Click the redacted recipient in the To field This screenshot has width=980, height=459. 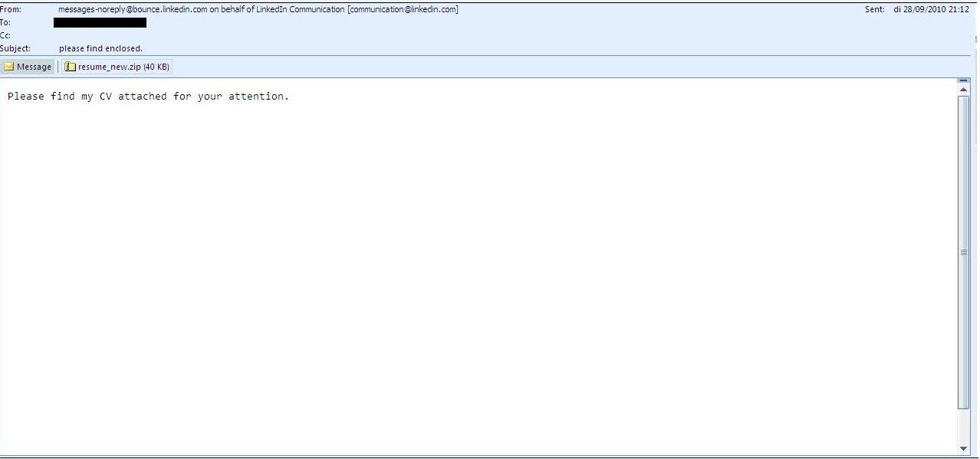[x=100, y=22]
